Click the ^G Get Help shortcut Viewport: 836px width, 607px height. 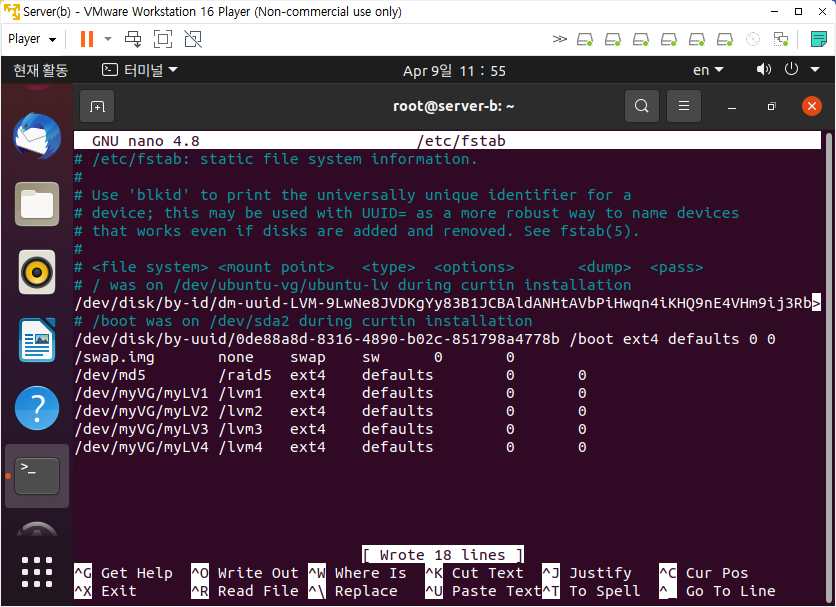pyautogui.click(x=123, y=573)
